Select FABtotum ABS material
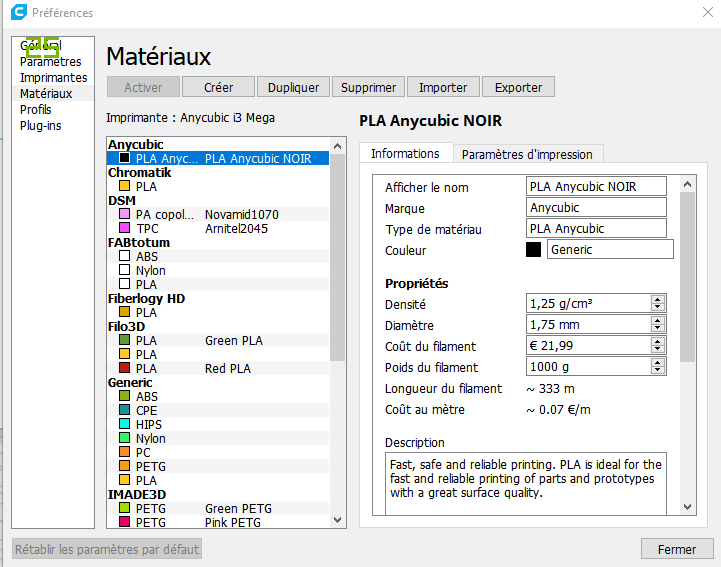This screenshot has height=567, width=721. tap(218, 256)
